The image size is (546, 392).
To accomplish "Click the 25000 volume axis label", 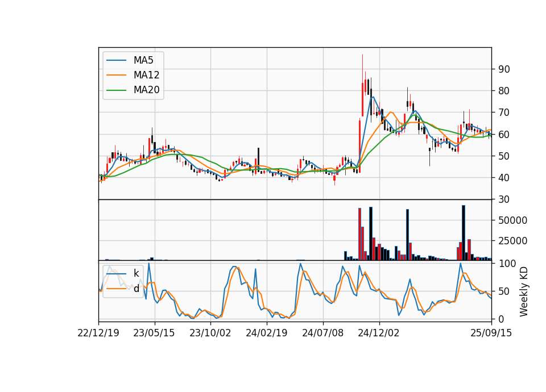I will pyautogui.click(x=512, y=241).
